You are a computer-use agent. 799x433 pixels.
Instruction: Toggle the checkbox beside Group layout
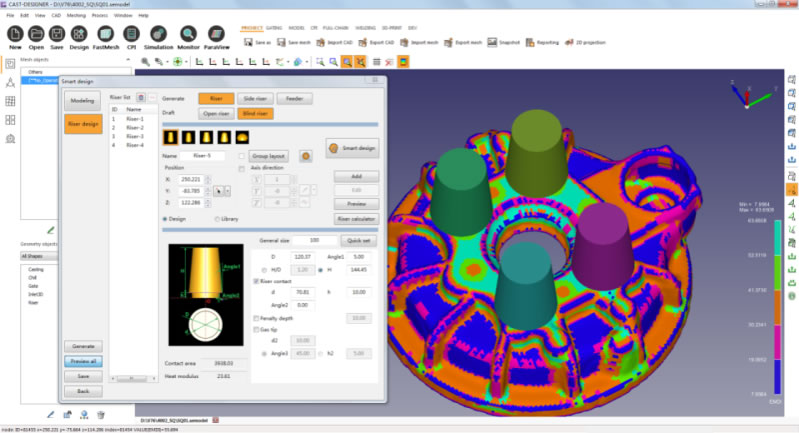pyautogui.click(x=242, y=156)
